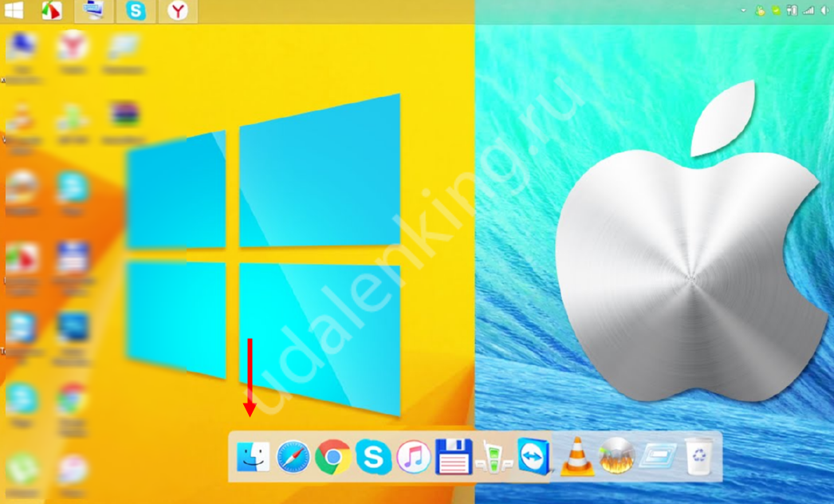Image resolution: width=834 pixels, height=504 pixels.
Task: Open the Recycle Bin in the dock
Action: pyautogui.click(x=698, y=458)
